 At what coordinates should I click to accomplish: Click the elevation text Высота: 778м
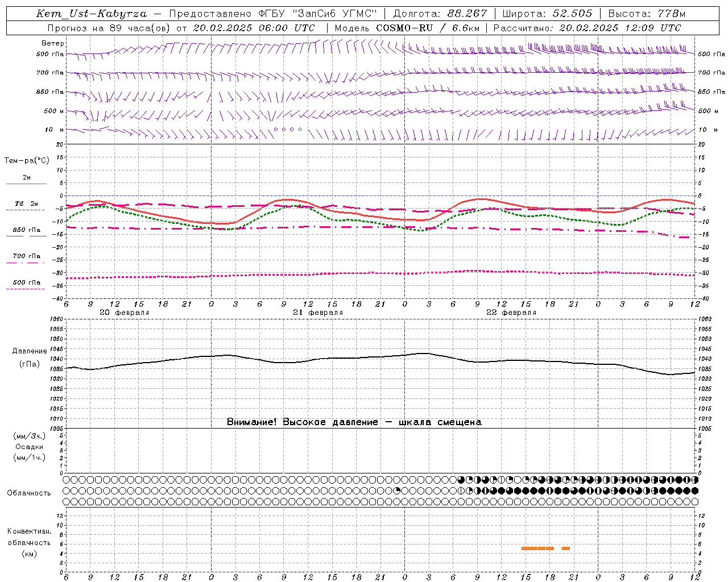[x=647, y=14]
